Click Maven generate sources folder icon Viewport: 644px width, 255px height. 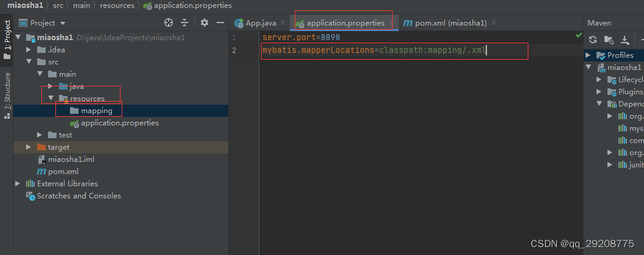(x=609, y=40)
